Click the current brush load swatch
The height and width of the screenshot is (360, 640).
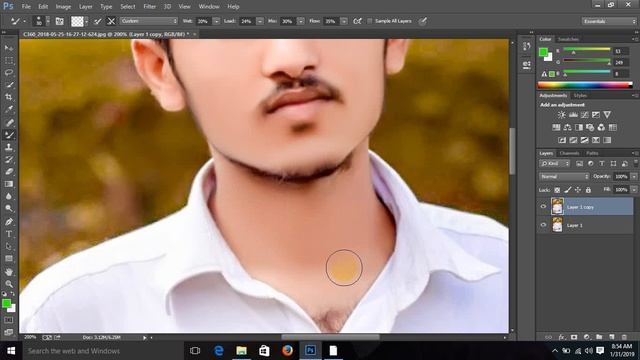click(x=77, y=21)
